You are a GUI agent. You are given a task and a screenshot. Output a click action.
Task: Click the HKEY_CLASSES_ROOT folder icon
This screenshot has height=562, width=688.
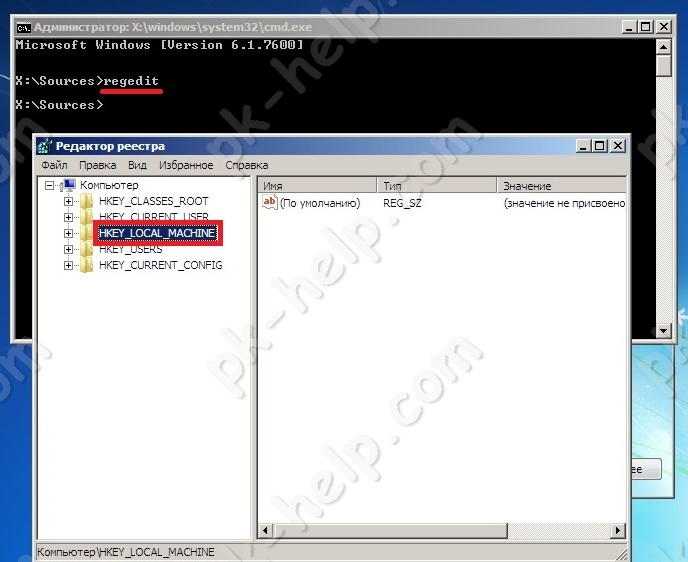click(x=86, y=201)
